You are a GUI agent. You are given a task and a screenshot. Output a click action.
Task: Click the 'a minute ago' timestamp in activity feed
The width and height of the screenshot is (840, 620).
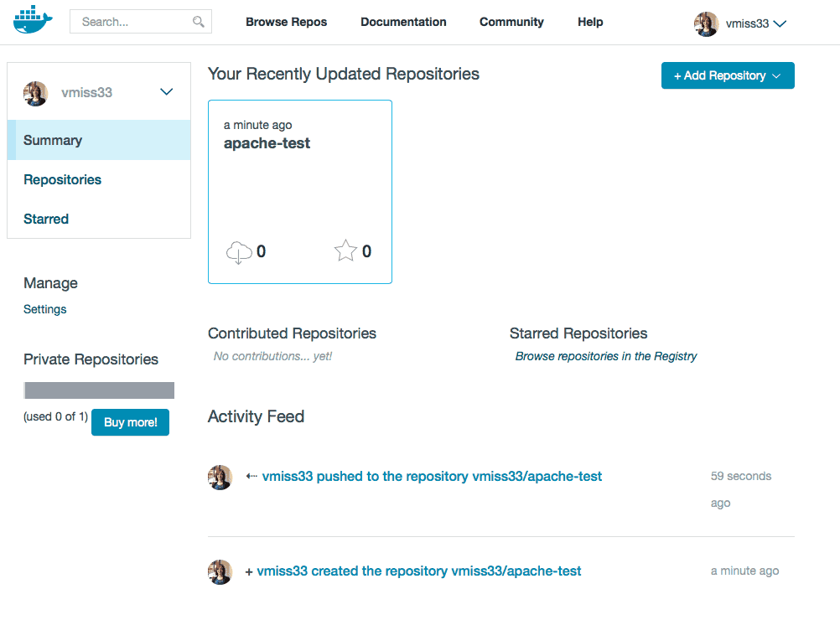click(744, 571)
